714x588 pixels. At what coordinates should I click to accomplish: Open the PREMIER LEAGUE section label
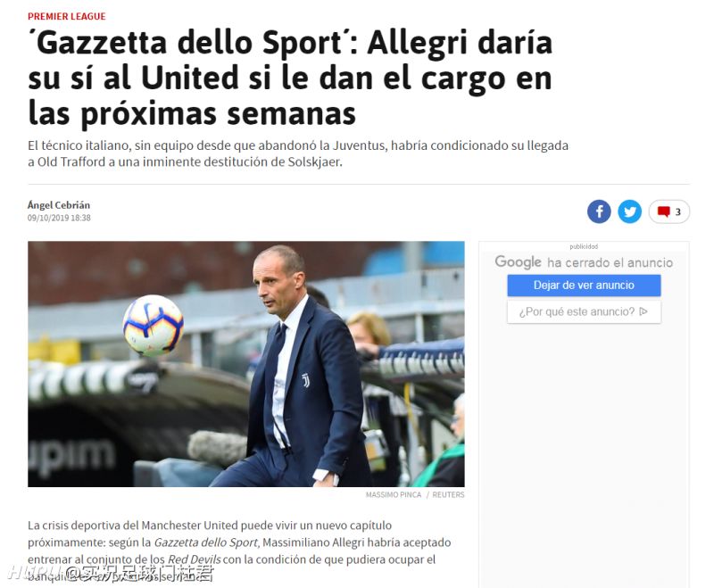pos(66,16)
